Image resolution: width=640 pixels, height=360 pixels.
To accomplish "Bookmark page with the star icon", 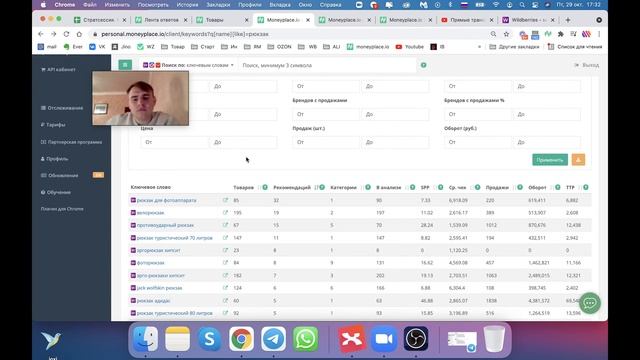I will click(506, 34).
